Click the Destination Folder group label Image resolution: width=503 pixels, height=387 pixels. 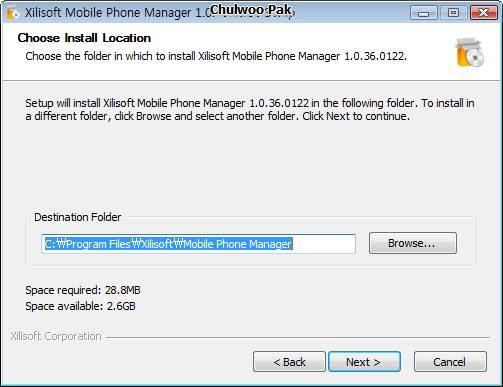[x=77, y=217]
